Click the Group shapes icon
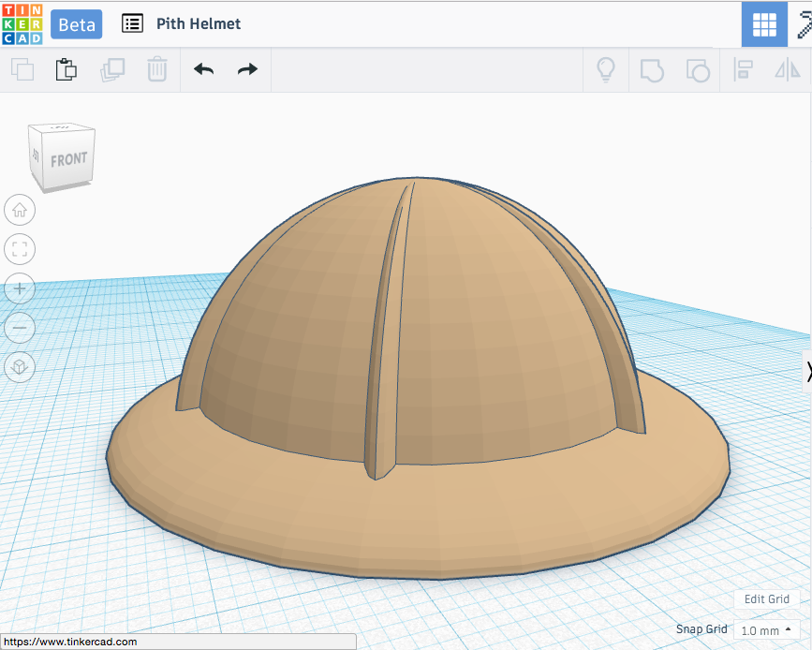The width and height of the screenshot is (812, 650). (652, 70)
